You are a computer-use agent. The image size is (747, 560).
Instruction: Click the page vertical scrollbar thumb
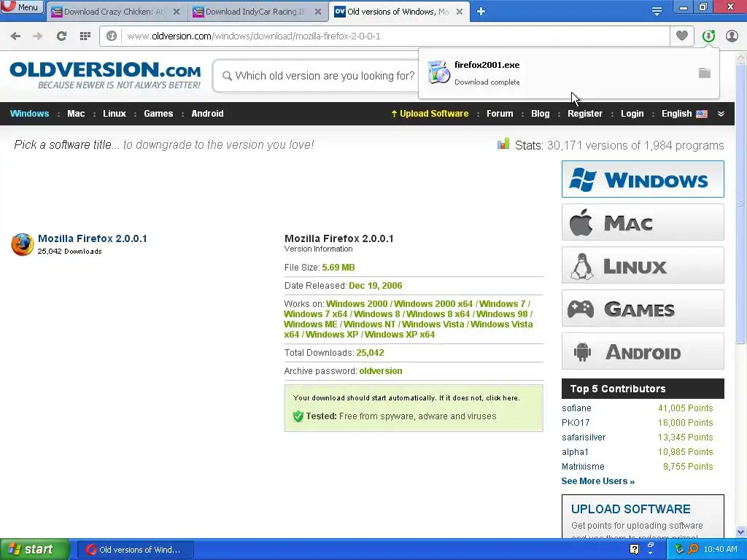(x=741, y=203)
